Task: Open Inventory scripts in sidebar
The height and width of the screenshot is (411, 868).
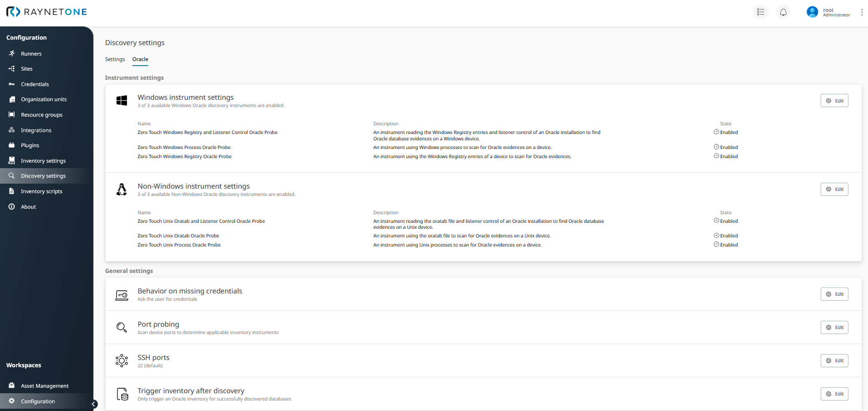Action: [41, 191]
